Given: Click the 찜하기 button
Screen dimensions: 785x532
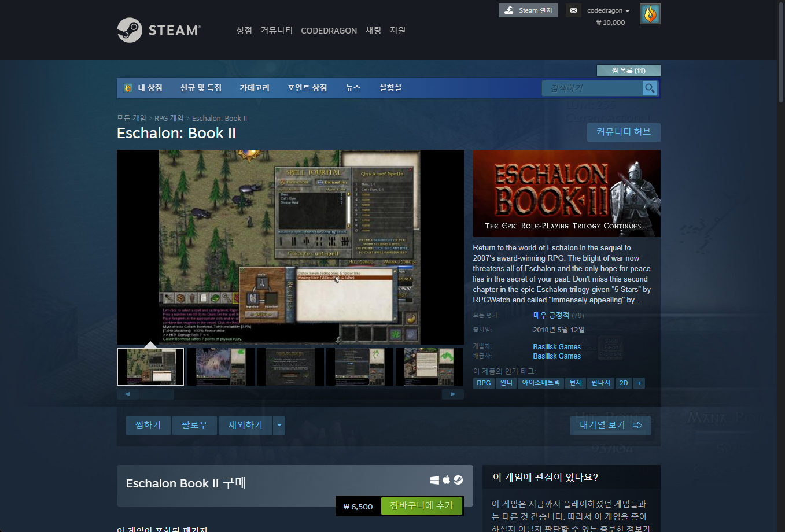Looking at the screenshot, I should click(148, 425).
